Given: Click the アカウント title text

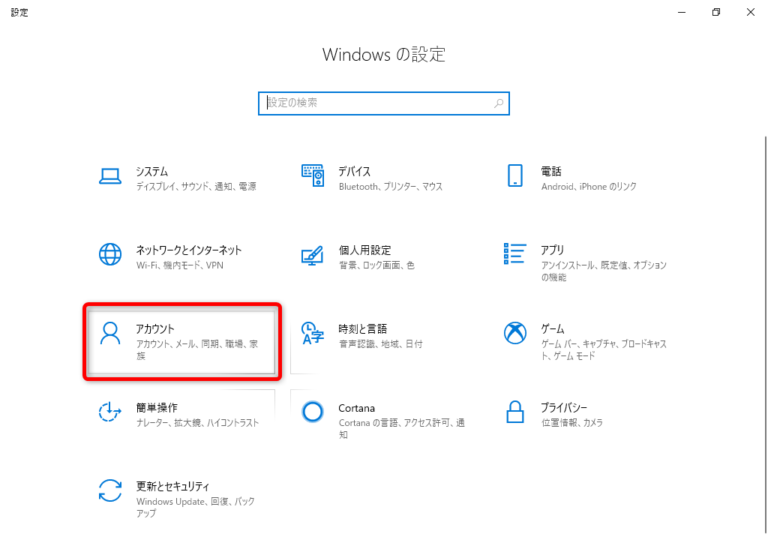Looking at the screenshot, I should (155, 329).
